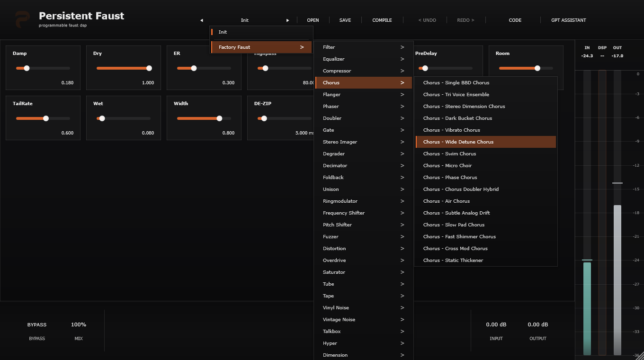Open the Unison category
This screenshot has height=360, width=644.
pos(364,189)
